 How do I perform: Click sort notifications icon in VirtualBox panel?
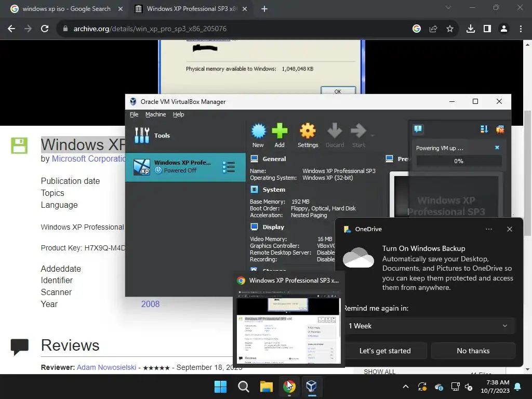point(484,129)
